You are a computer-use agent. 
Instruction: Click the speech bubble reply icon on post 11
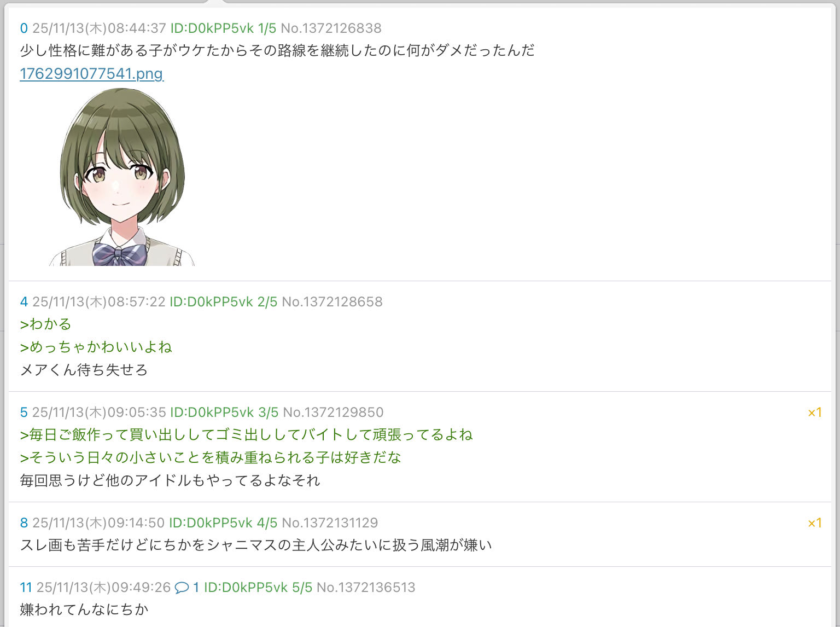click(182, 588)
